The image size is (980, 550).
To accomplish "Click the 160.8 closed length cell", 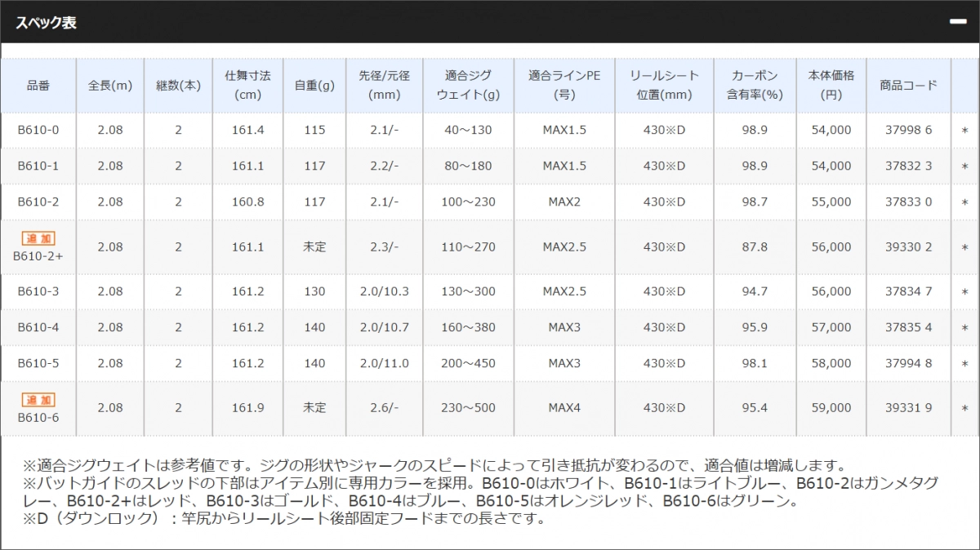I will (247, 202).
